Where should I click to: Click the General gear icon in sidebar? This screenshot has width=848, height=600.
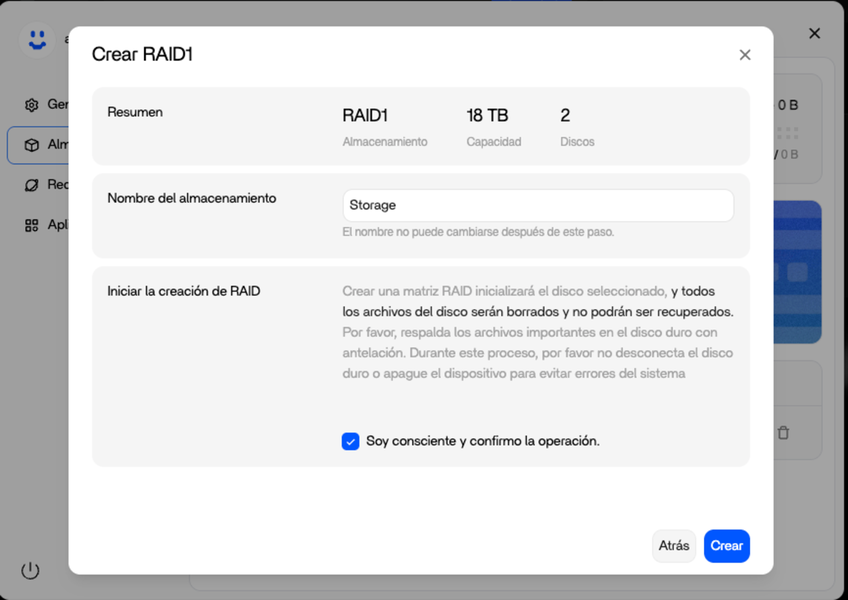[x=32, y=105]
